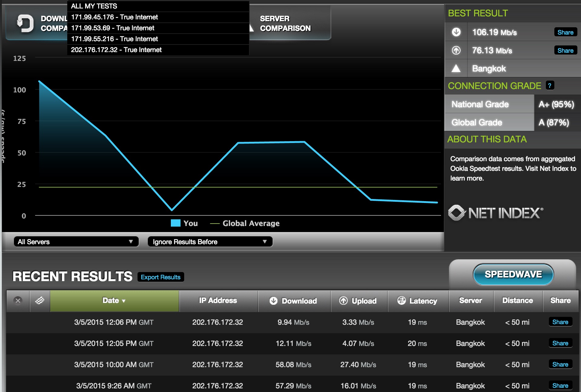Choose ALL MY TESTS menu option
Viewport: 581px width, 392px height.
[94, 6]
